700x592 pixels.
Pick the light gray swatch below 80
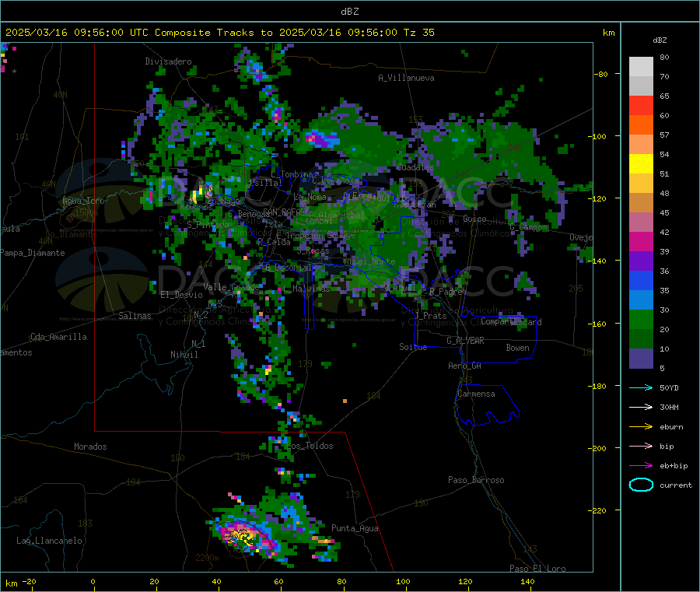point(641,67)
